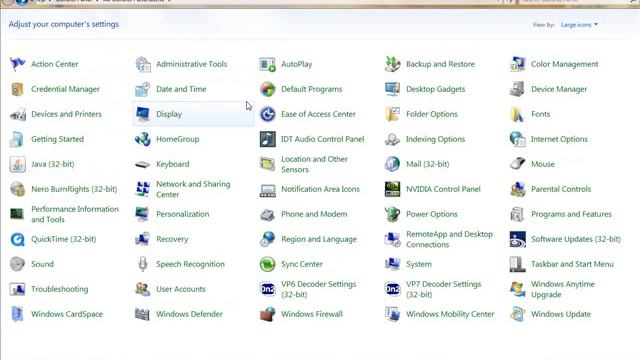Open the Personalization link
The image size is (640, 360).
click(182, 214)
